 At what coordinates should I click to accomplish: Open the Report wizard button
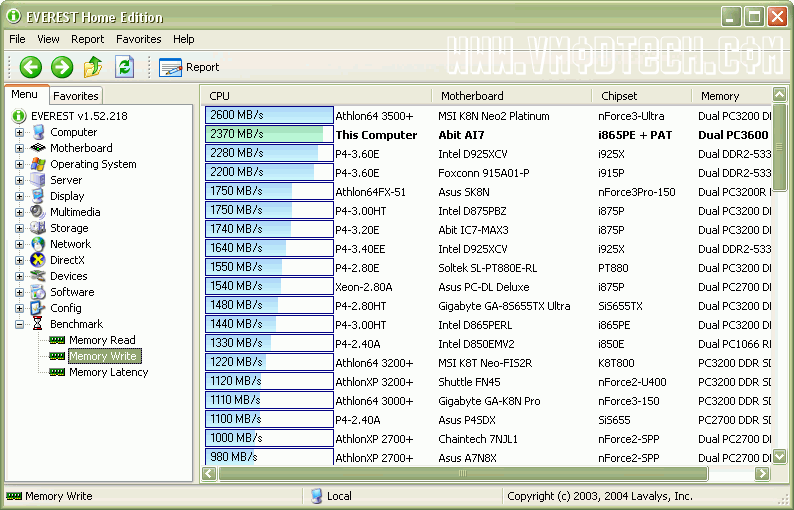[189, 67]
